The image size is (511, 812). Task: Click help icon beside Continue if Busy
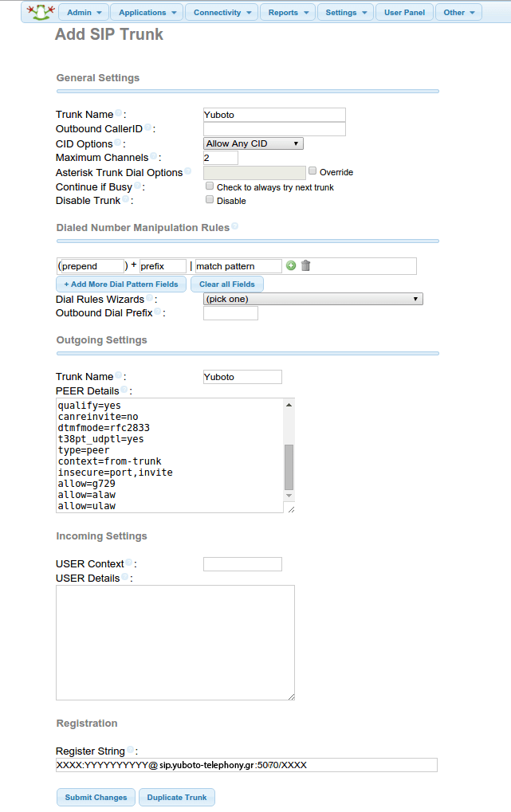pyautogui.click(x=137, y=186)
